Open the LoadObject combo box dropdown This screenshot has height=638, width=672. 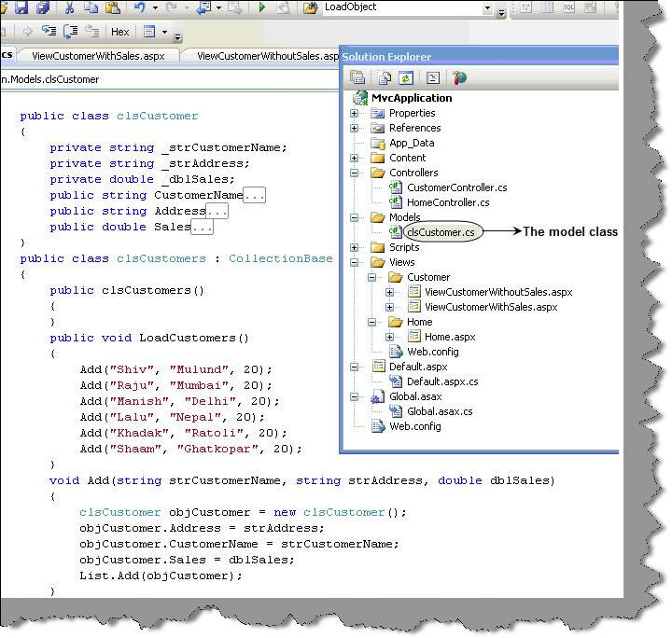(487, 8)
